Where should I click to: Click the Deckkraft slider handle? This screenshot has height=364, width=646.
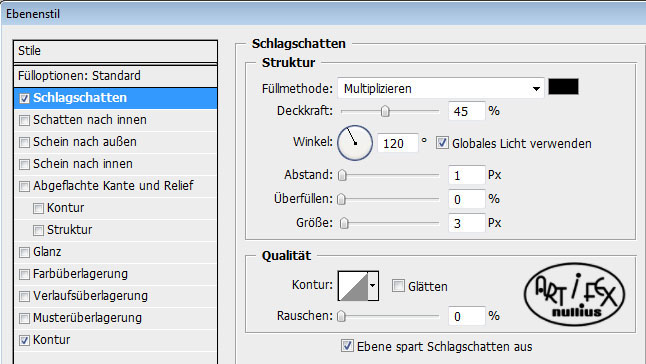coord(385,111)
